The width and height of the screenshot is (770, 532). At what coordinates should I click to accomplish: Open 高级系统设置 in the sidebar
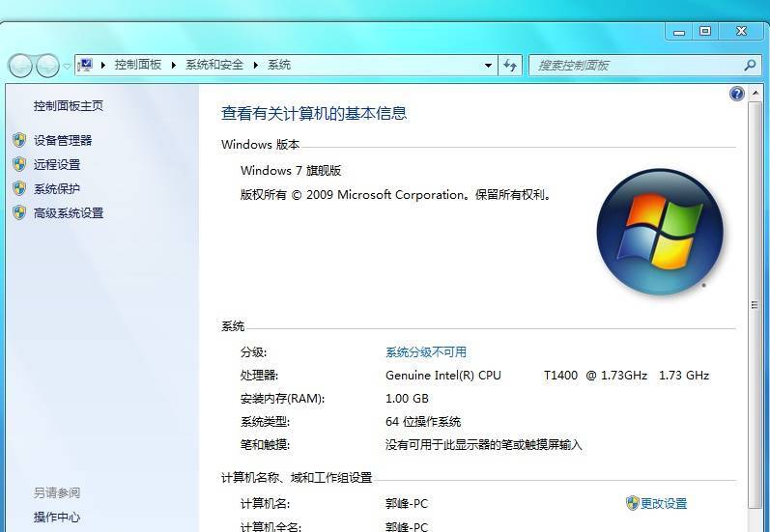point(69,213)
